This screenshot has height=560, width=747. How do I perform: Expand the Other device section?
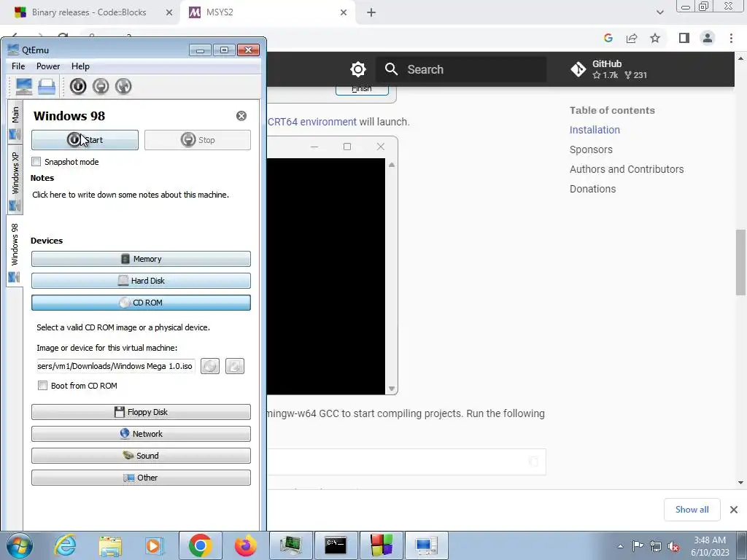pyautogui.click(x=141, y=478)
